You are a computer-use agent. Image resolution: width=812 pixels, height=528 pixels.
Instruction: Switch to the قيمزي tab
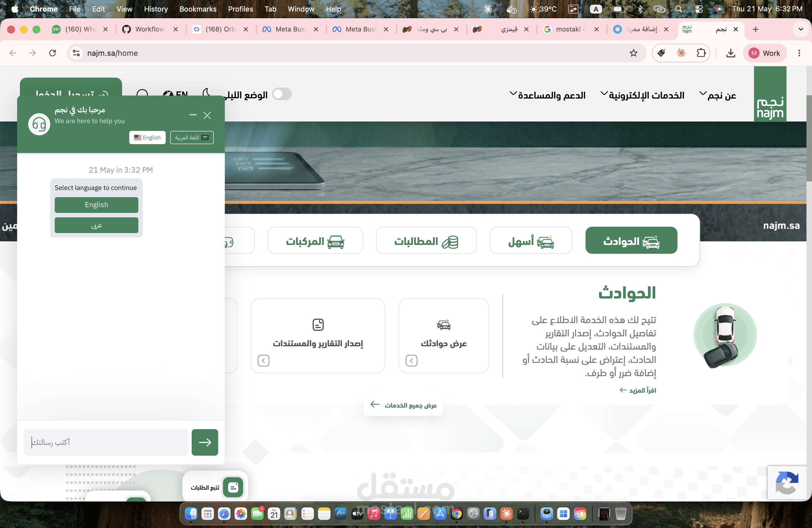click(501, 29)
